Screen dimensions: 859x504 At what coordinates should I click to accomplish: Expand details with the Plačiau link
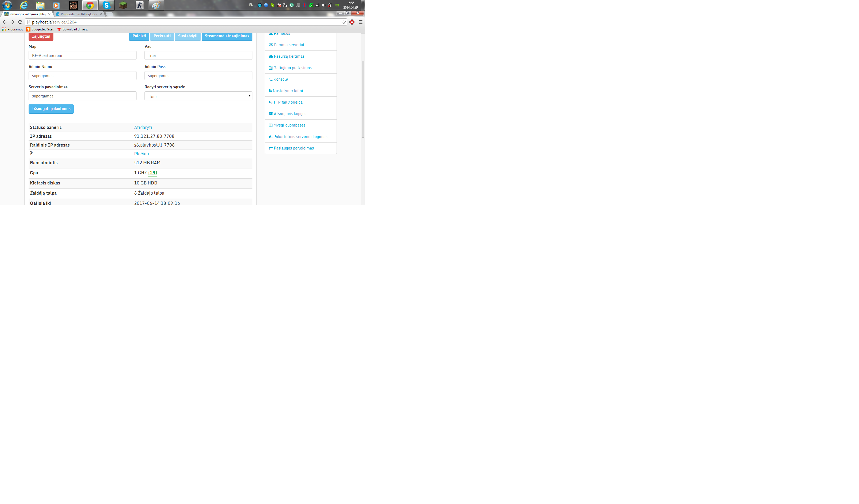(x=142, y=154)
